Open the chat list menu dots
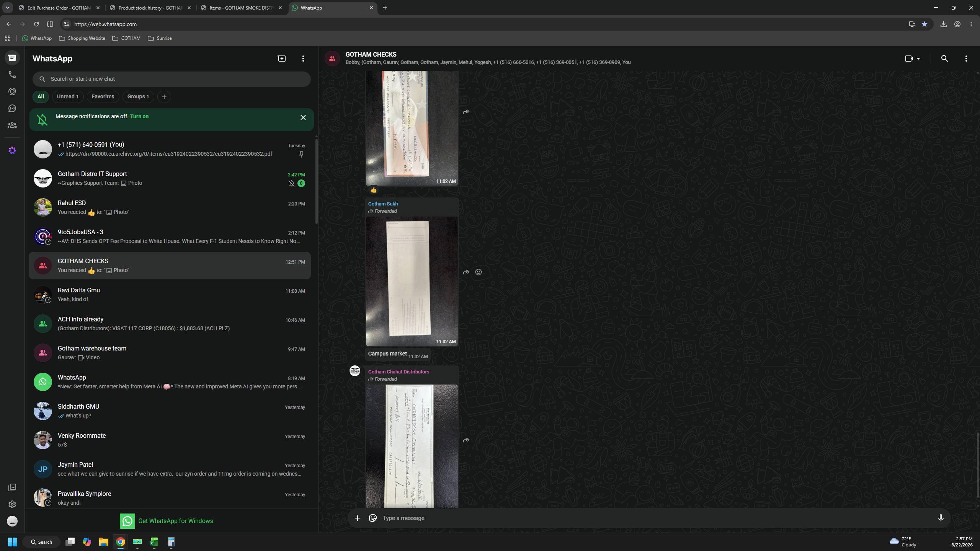 point(303,59)
